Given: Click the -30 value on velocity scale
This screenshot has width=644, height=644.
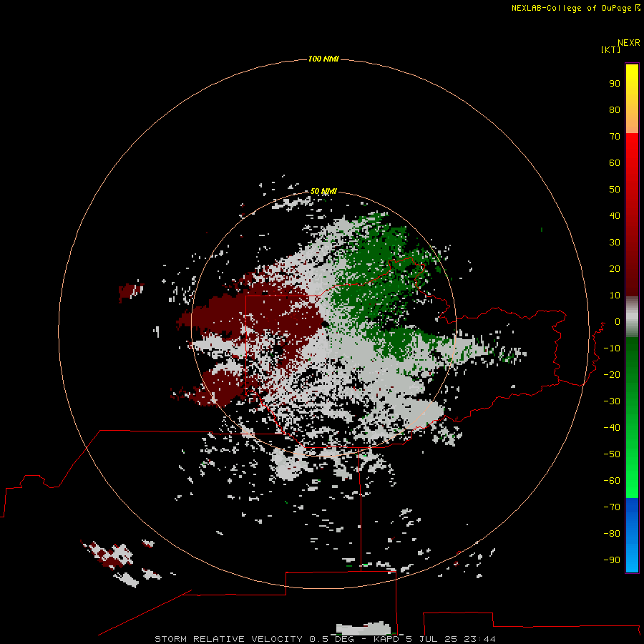Looking at the screenshot, I should tap(612, 401).
